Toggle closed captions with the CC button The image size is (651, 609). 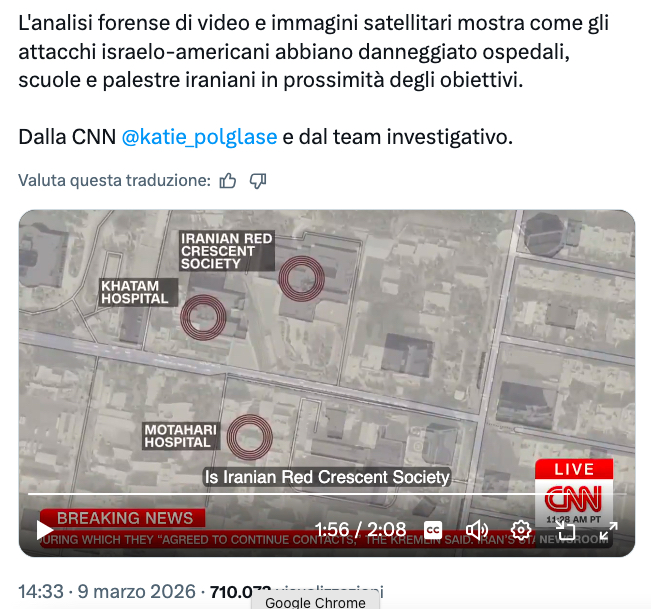(433, 530)
